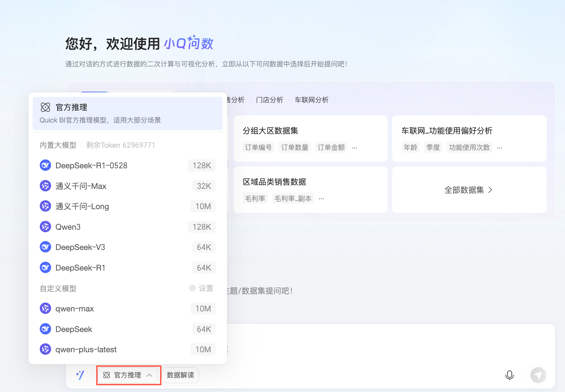Click the microphone voice input icon

[x=509, y=375]
